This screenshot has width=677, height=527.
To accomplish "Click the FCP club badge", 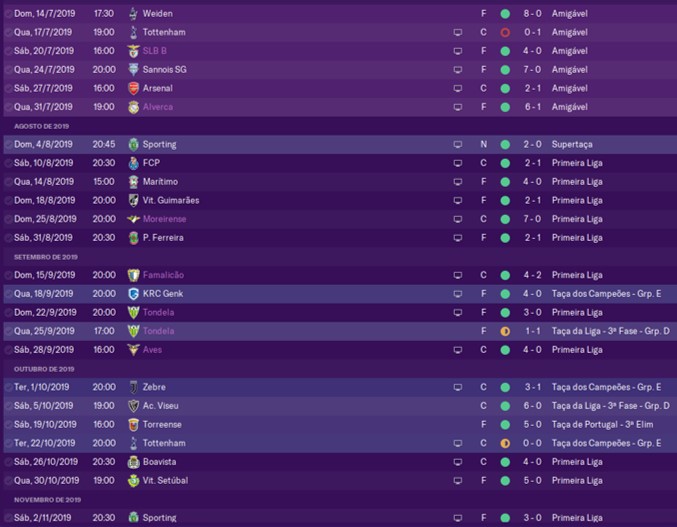I will click(x=133, y=163).
